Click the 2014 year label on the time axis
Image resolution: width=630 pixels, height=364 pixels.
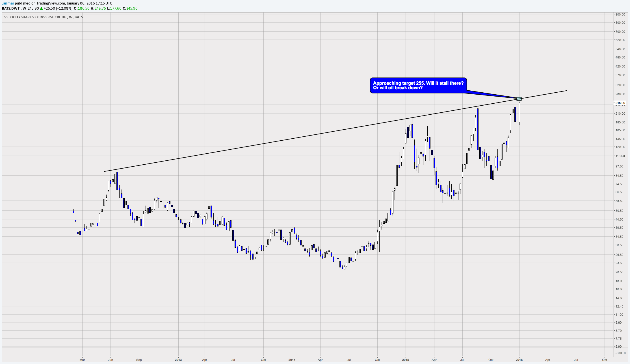tap(292, 360)
